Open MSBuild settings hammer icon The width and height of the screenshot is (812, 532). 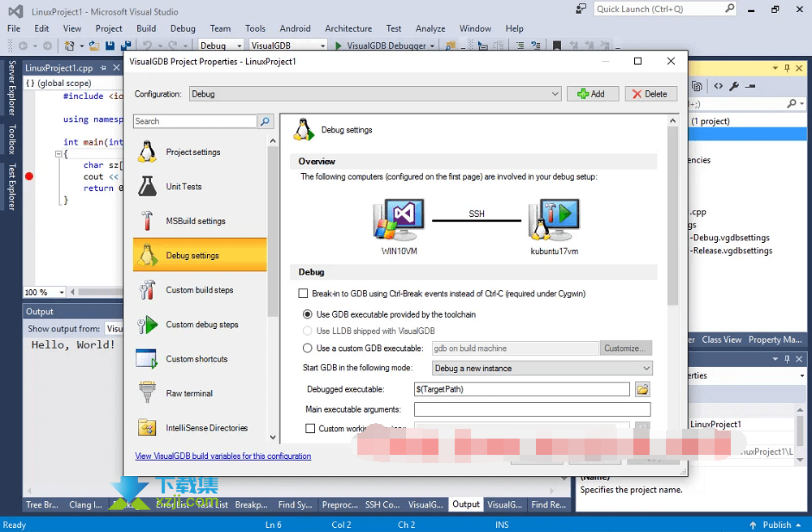point(147,221)
